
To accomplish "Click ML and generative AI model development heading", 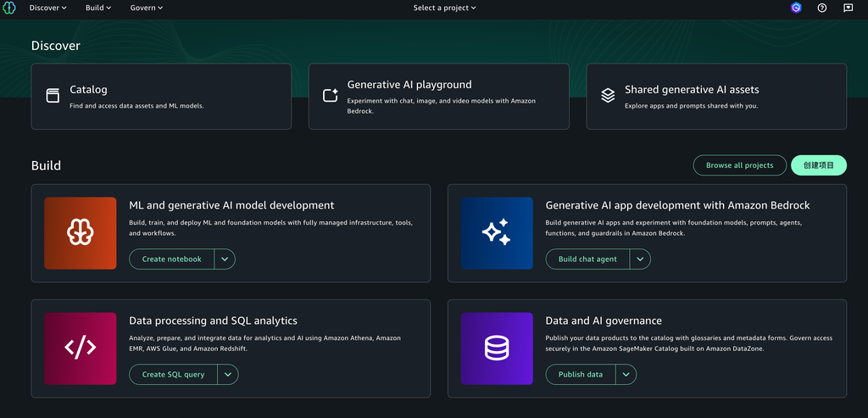I will click(231, 205).
